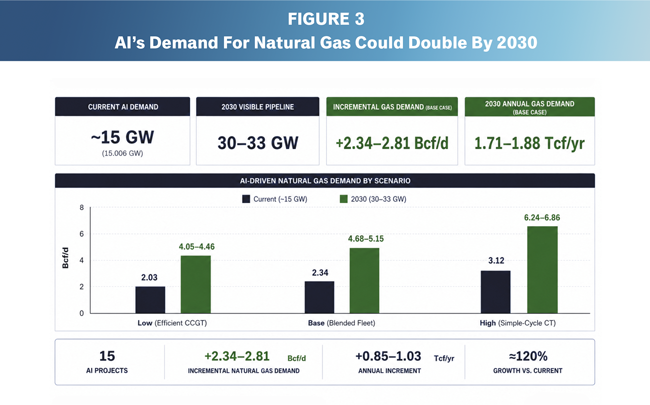Click the 'Base (Blended Fleet)' axis label

[342, 323]
